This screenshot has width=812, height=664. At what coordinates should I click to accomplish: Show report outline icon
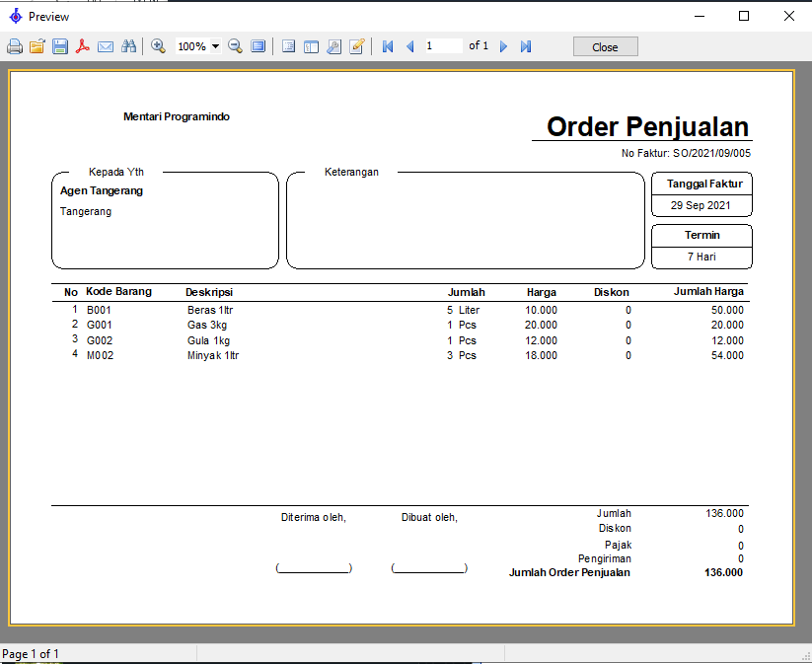click(x=288, y=46)
